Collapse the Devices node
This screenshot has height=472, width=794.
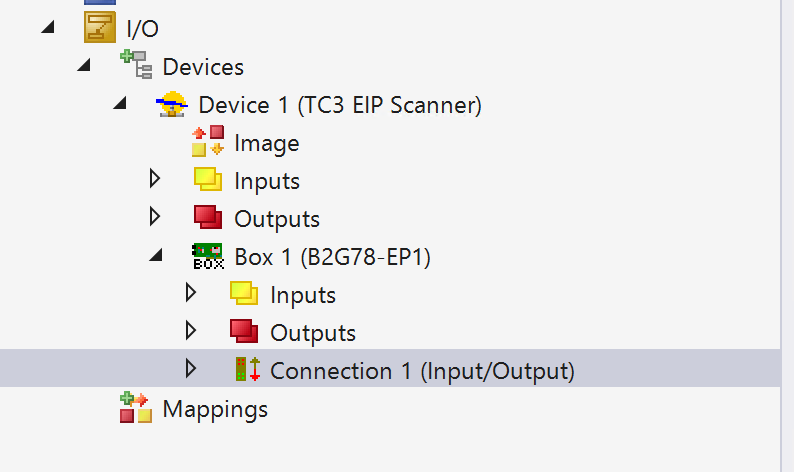84,67
